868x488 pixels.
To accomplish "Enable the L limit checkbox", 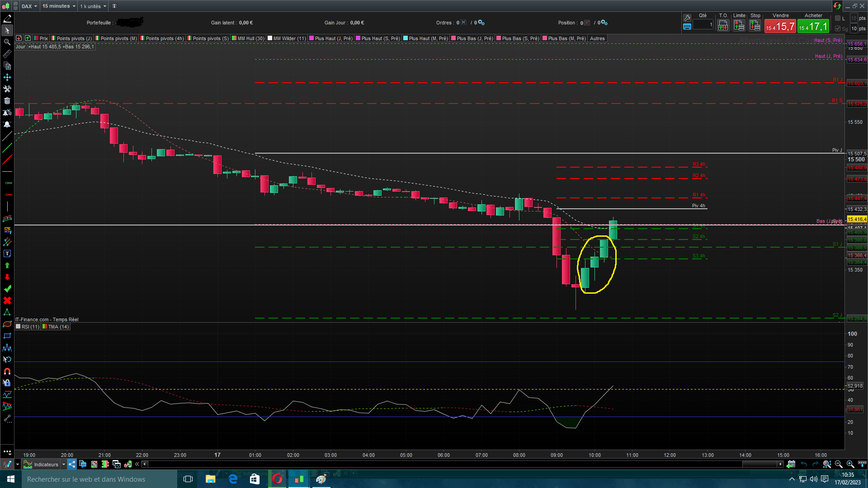I will [838, 19].
